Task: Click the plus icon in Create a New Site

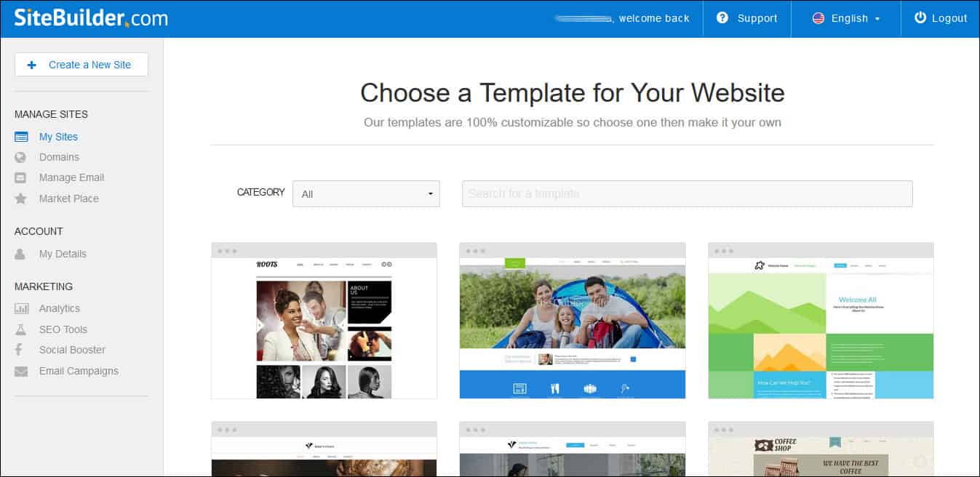Action: click(x=31, y=65)
